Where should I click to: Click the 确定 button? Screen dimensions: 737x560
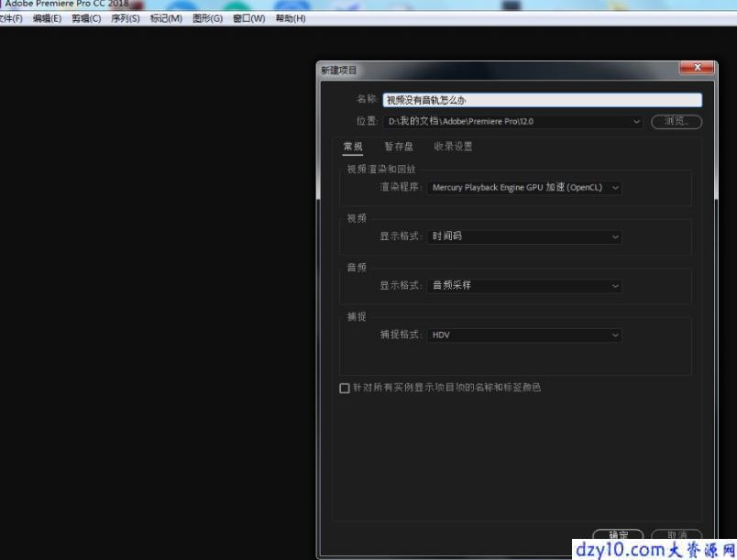[618, 535]
